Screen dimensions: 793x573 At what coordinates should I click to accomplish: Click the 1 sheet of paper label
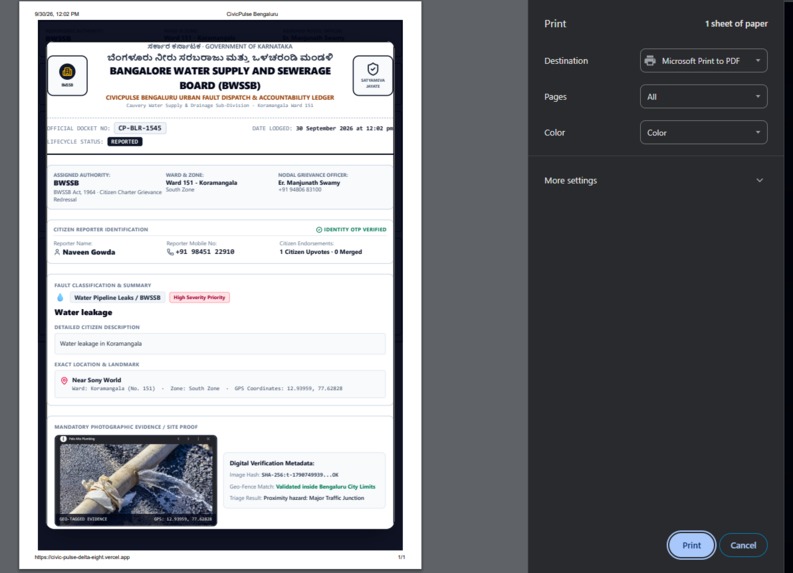[x=736, y=24]
